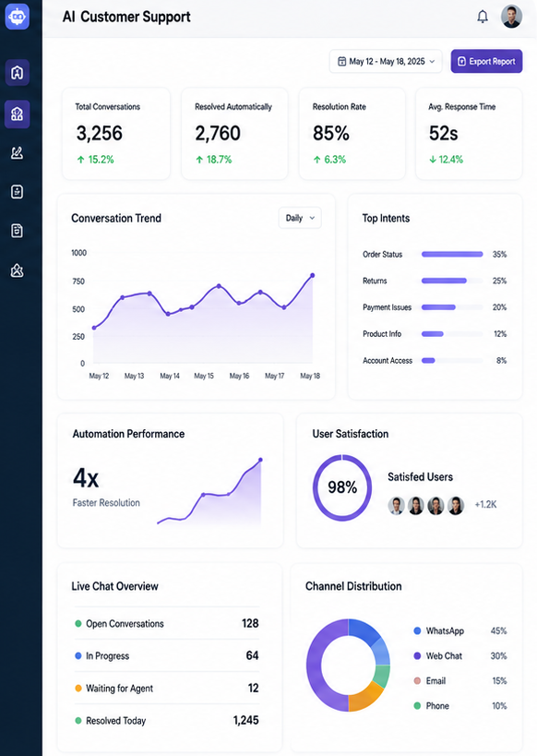Click the robot logo in the sidebar
The width and height of the screenshot is (537, 756).
[18, 17]
